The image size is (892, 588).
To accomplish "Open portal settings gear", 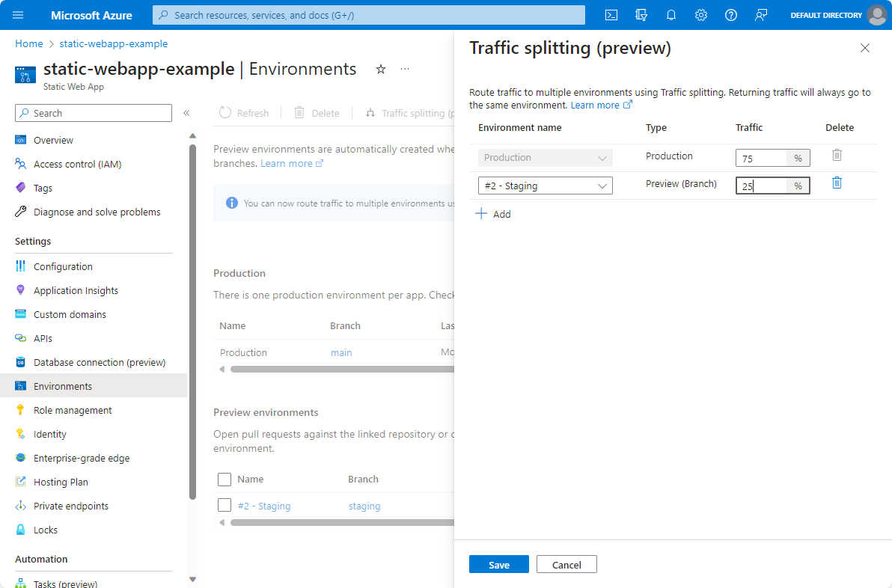I will (x=701, y=16).
